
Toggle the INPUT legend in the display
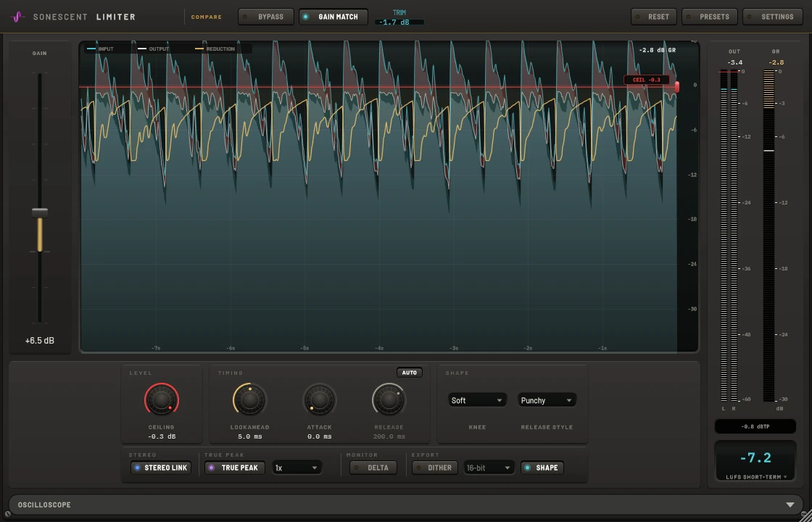101,49
